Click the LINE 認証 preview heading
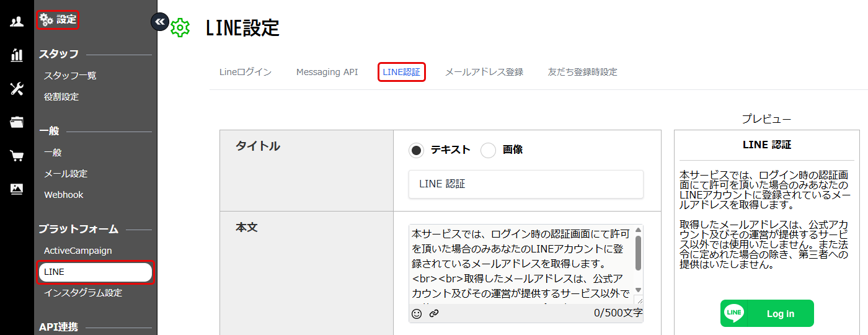Viewport: 868px width, 335px height. point(767,145)
